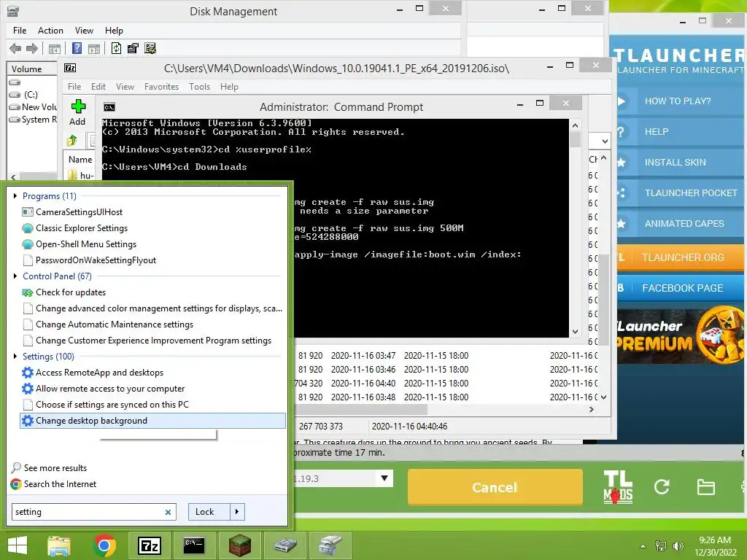Click the Windows Start button
Image resolution: width=747 pixels, height=560 pixels.
click(18, 545)
